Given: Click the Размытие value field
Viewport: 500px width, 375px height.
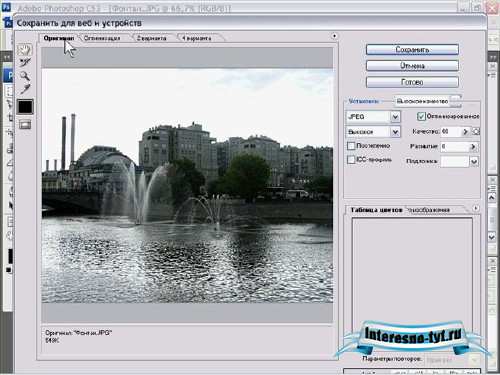Looking at the screenshot, I should [x=455, y=146].
